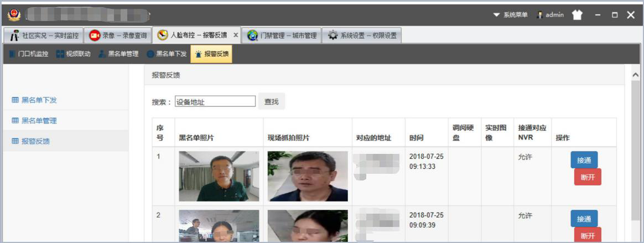Click timestamp 2018-07-25 09:09:39
Screen dimensions: 644x243
click(x=427, y=220)
